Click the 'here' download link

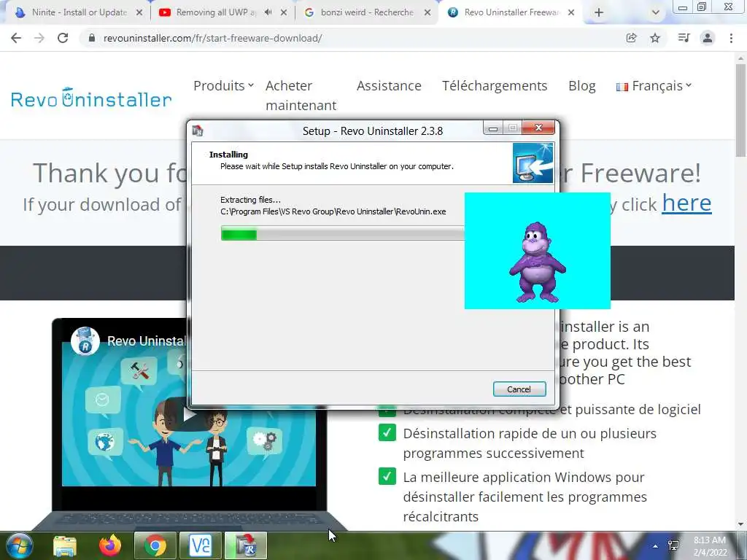pyautogui.click(x=686, y=203)
